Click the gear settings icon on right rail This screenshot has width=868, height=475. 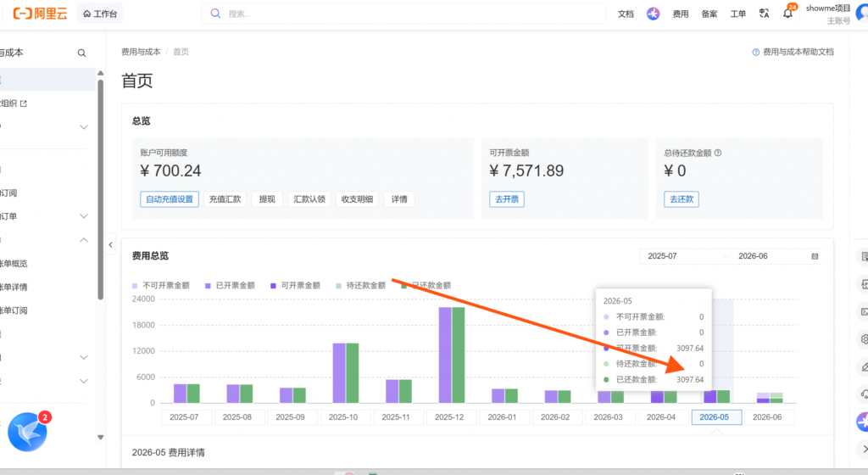[x=864, y=338]
